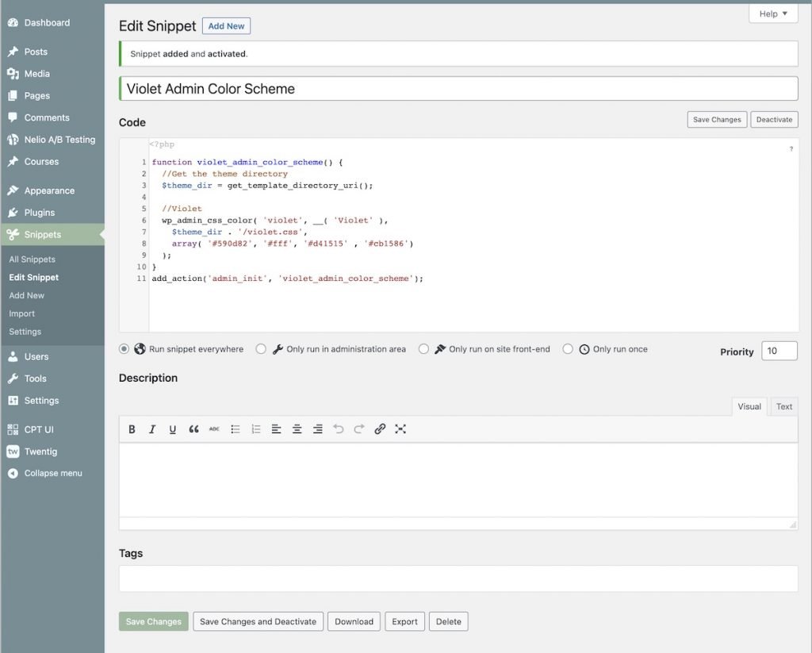Viewport: 812px width, 653px height.
Task: Click the code editor help question mark
Action: tap(791, 149)
